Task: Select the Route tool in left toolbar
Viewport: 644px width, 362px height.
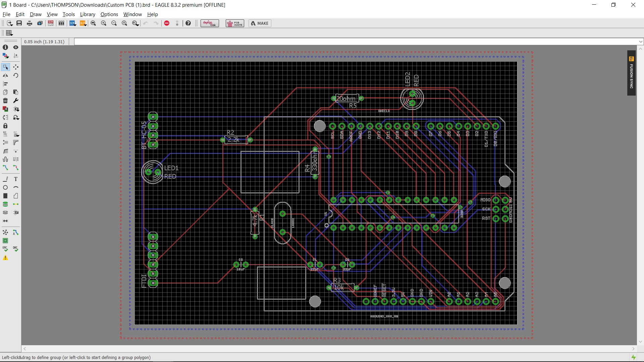Action: 5,168
